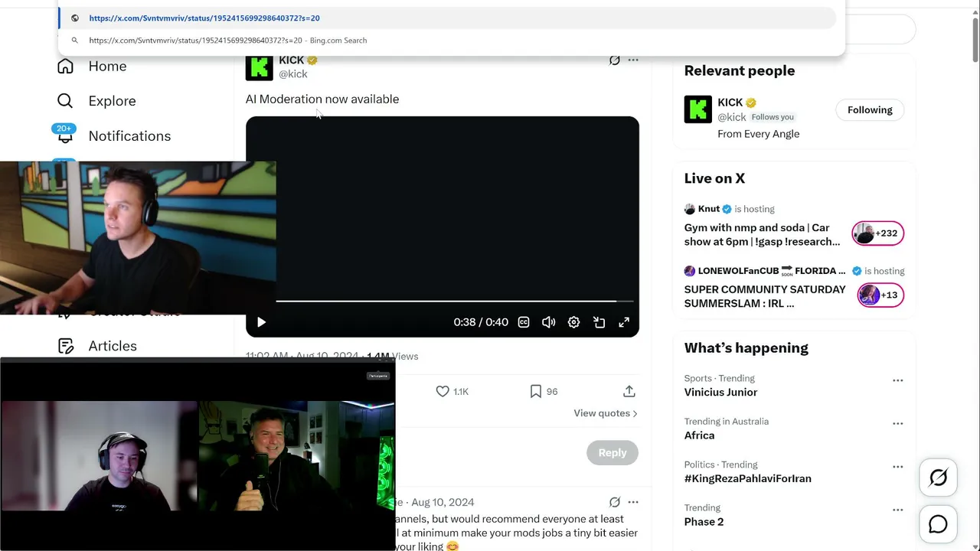This screenshot has width=980, height=551.
Task: Enable picture-in-picture for the video
Action: pos(599,322)
